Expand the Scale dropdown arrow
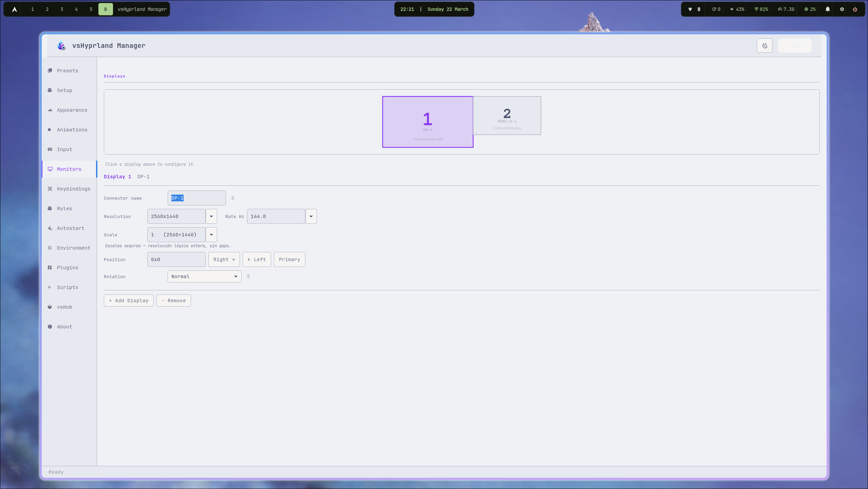This screenshot has height=489, width=868. coord(211,235)
